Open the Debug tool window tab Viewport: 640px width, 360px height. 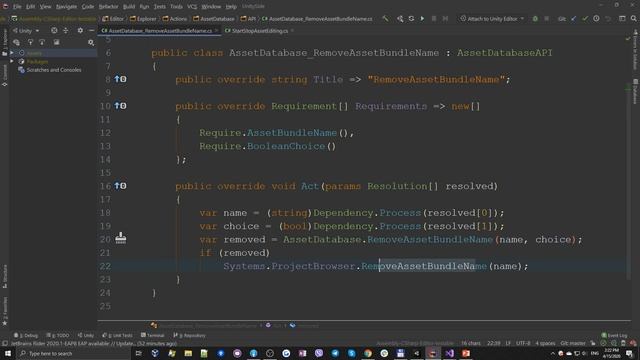tap(26, 336)
